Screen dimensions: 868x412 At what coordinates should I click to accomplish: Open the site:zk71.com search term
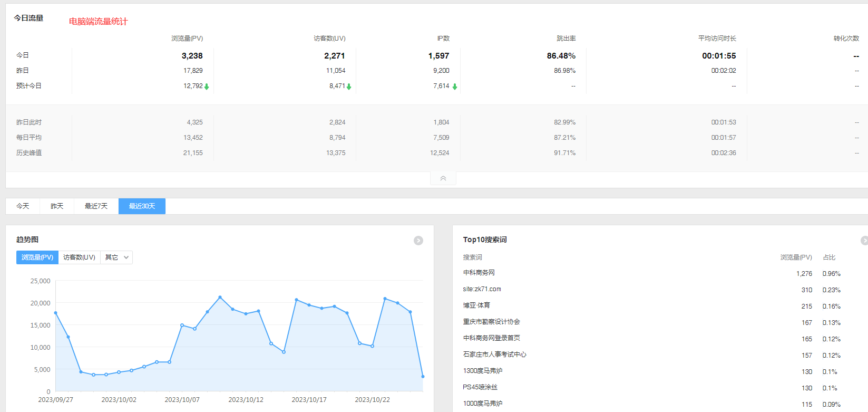pyautogui.click(x=482, y=289)
